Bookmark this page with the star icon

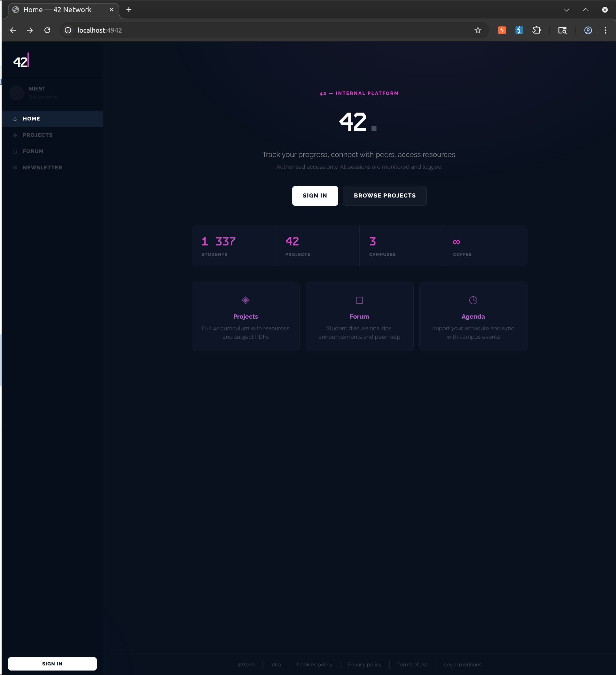(478, 30)
